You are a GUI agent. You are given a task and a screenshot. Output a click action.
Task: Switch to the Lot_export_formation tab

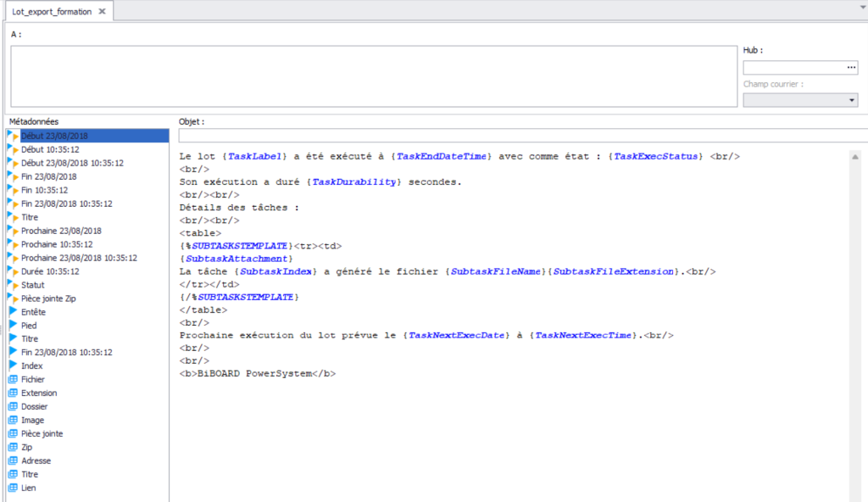click(52, 11)
